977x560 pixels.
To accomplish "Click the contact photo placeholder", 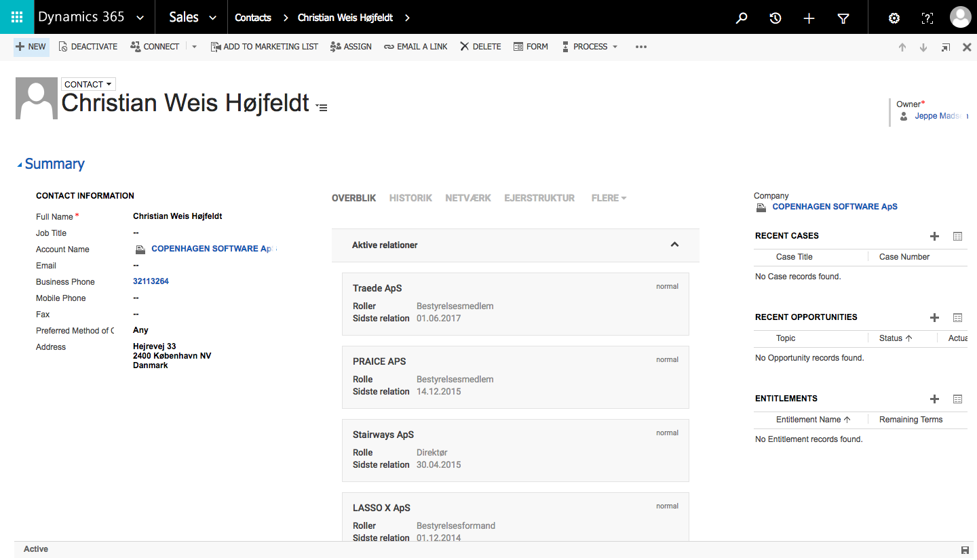I will [37, 98].
